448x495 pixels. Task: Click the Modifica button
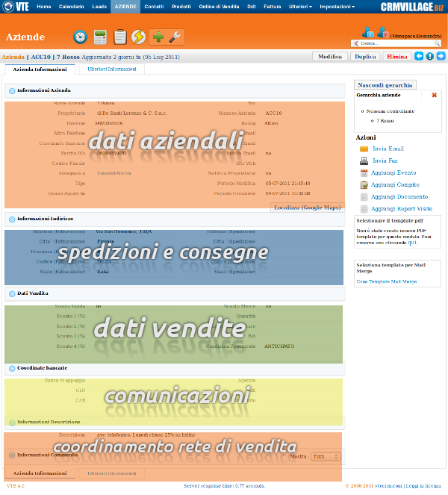point(330,57)
